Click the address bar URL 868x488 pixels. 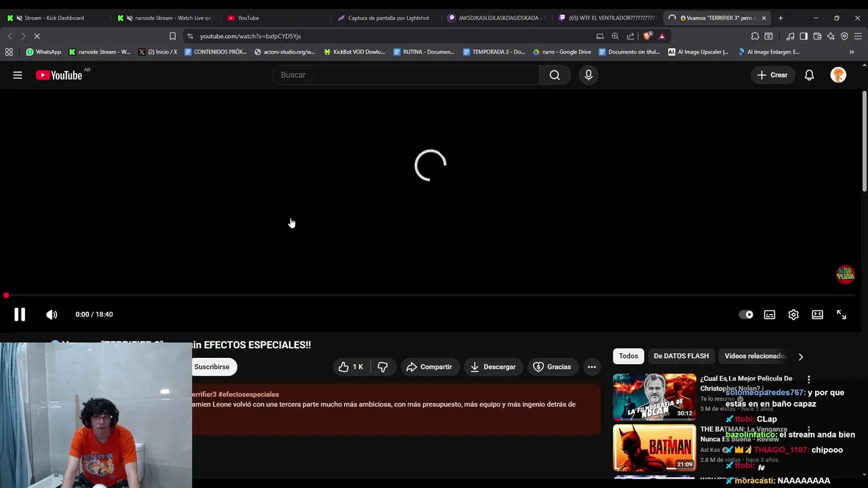pyautogui.click(x=250, y=36)
